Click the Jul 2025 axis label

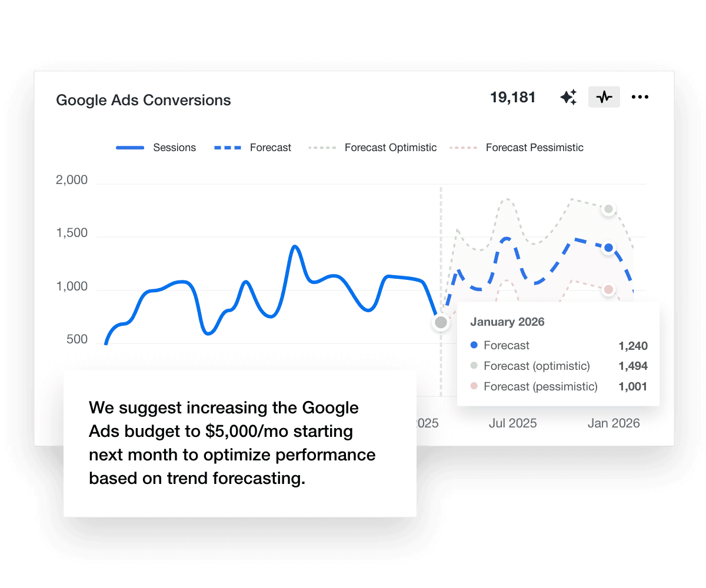(x=512, y=423)
